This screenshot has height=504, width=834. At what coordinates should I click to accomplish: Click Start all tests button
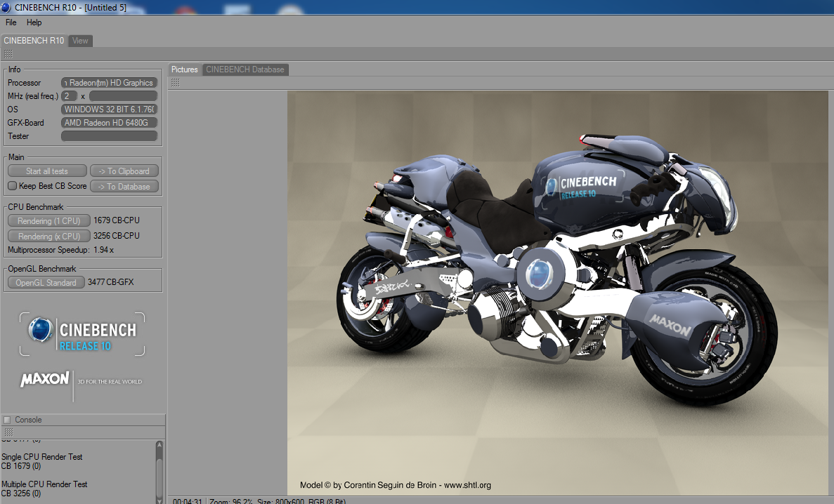click(47, 171)
